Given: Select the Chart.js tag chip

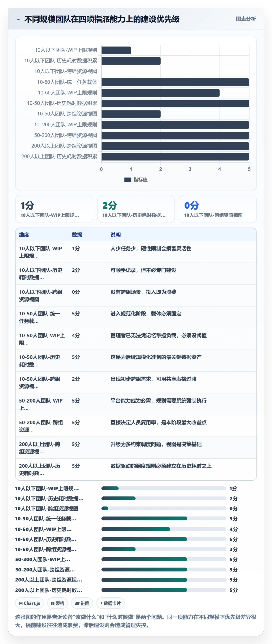Looking at the screenshot, I should tap(30, 603).
